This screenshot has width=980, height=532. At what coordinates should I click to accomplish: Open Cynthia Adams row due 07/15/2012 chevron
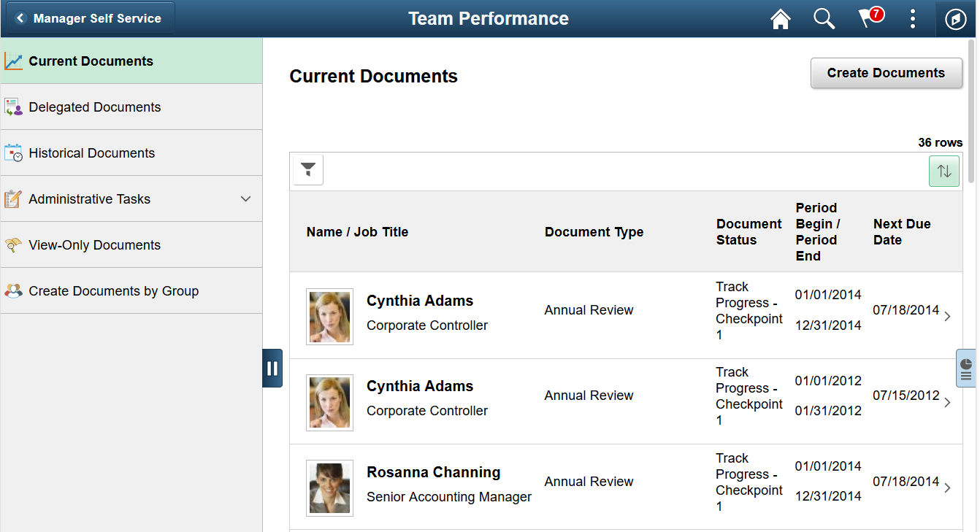(x=947, y=402)
